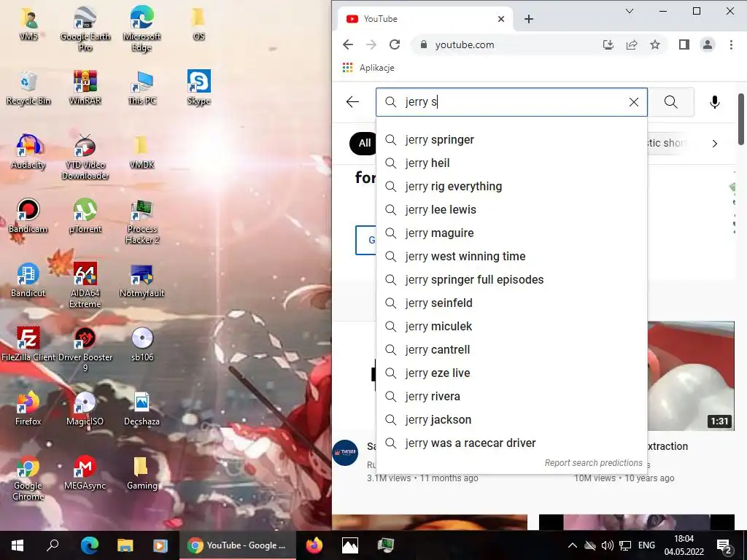The height and width of the screenshot is (560, 747).
Task: Launch Google Chrome desktop shortcut
Action: [28, 478]
